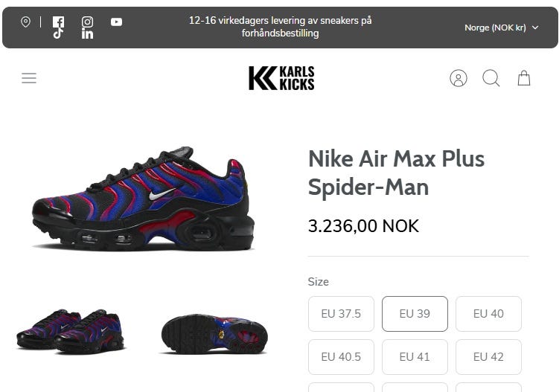Choose size EU 40.5
This screenshot has height=392, width=559.
tap(341, 357)
